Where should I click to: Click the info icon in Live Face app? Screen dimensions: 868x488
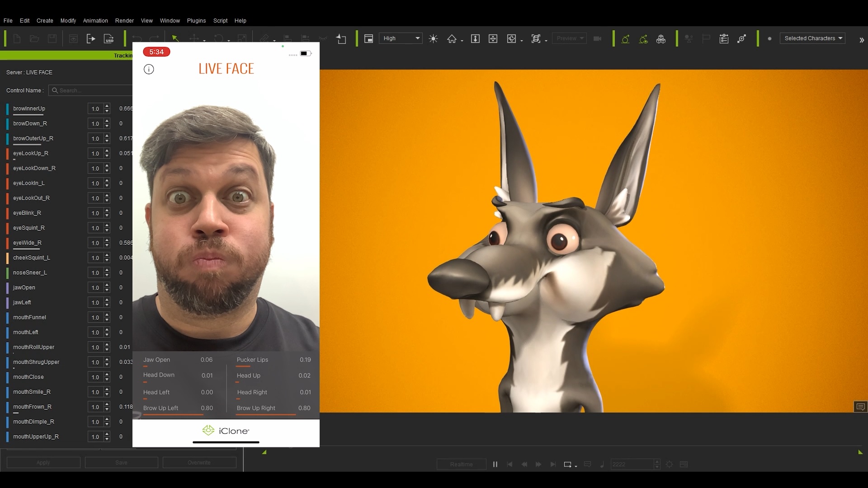coord(149,69)
